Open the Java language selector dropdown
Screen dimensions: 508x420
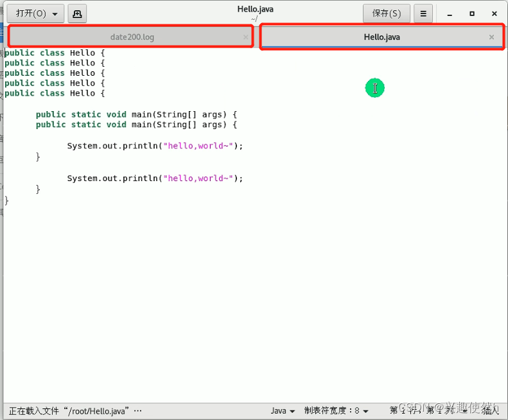283,410
